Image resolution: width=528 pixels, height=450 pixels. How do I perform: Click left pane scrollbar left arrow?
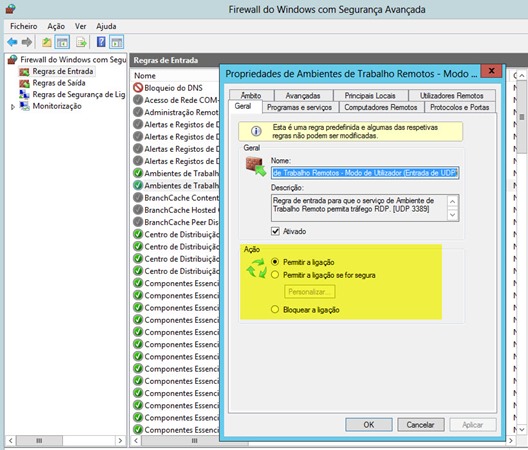[11, 441]
